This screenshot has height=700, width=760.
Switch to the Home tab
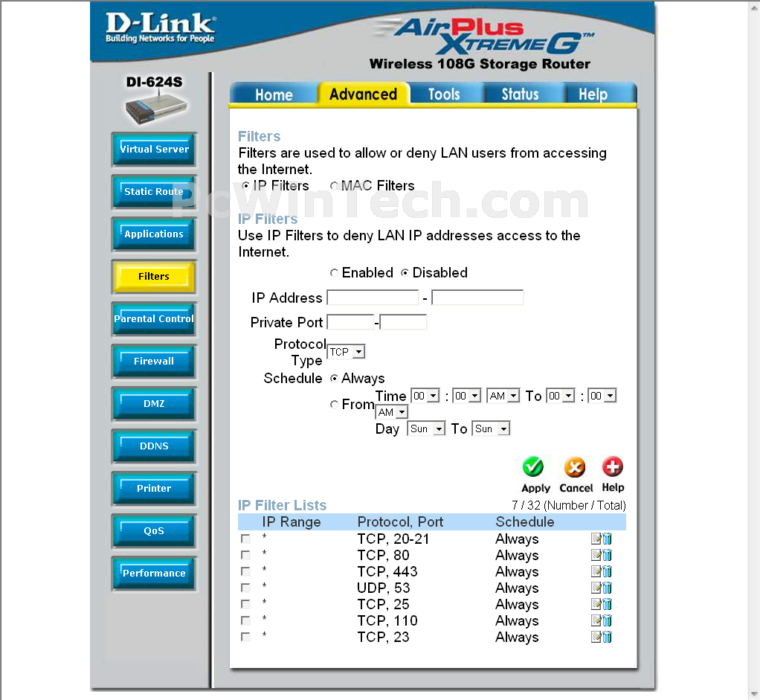[274, 94]
